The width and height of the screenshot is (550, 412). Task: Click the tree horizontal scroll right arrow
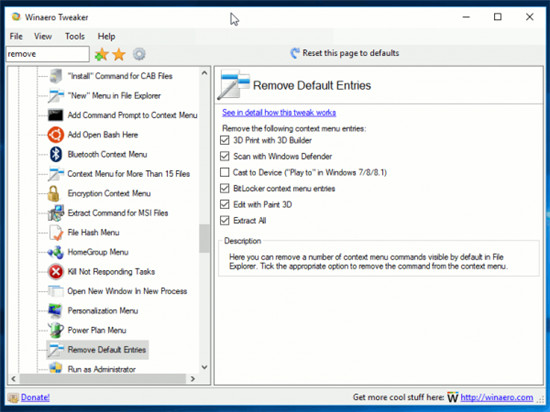[193, 379]
